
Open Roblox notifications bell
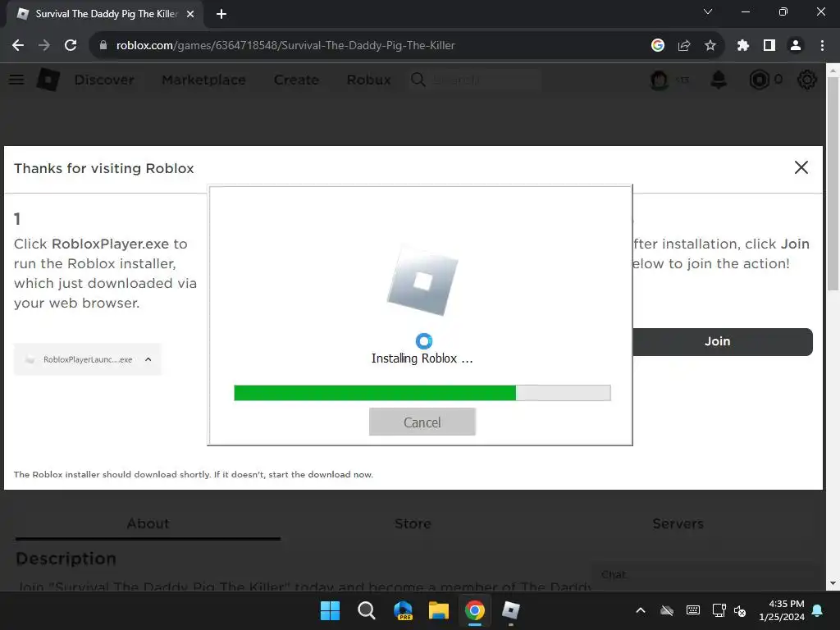pos(719,80)
